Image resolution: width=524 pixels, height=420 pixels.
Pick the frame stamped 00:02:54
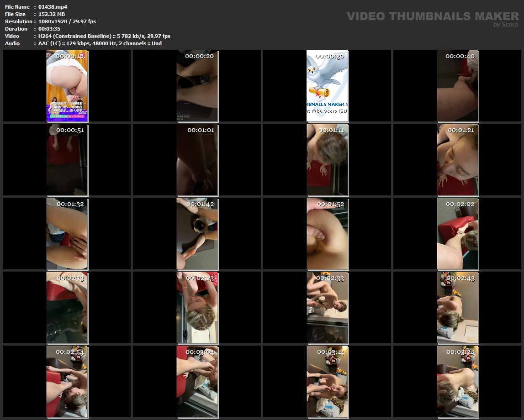coord(67,382)
